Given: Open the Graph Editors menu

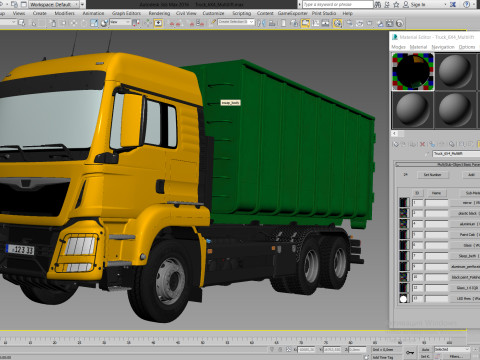Looking at the screenshot, I should click(126, 13).
